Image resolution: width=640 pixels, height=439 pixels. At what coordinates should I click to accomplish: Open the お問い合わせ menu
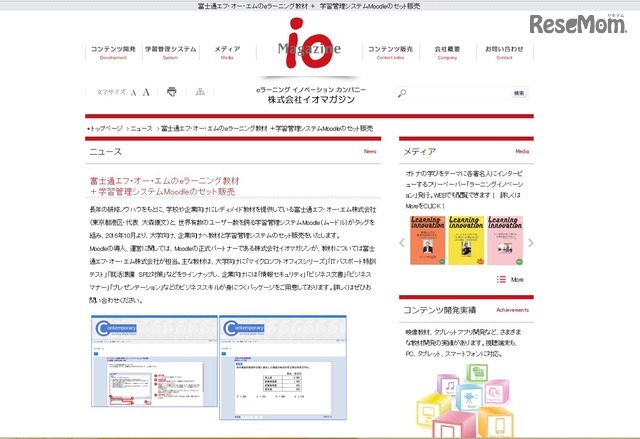click(x=504, y=52)
